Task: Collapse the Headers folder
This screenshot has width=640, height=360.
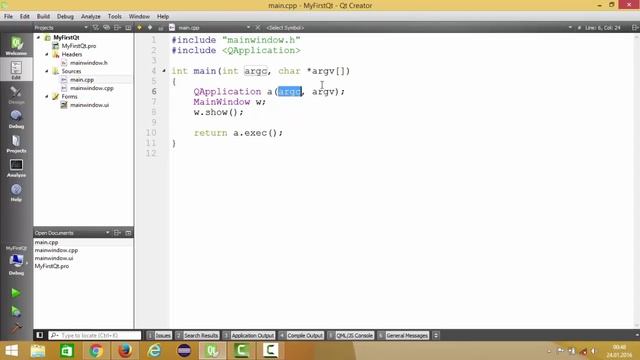Action: (x=47, y=54)
